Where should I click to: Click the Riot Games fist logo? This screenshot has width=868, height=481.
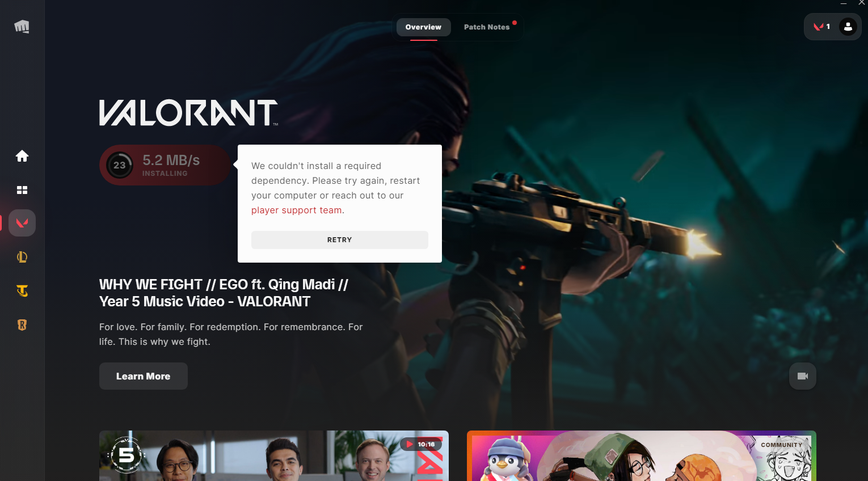click(x=22, y=27)
